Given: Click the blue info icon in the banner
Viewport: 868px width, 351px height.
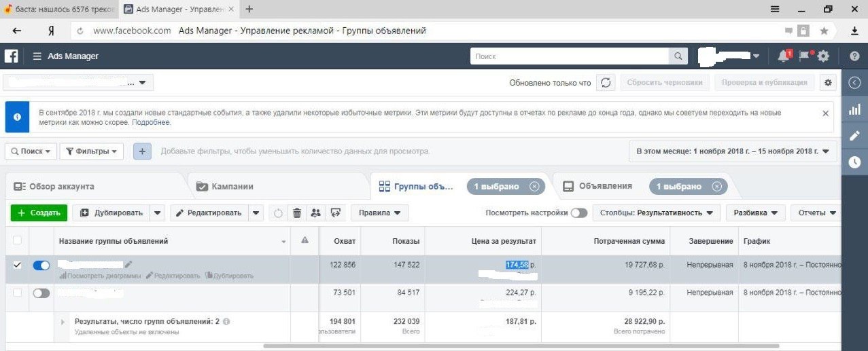Looking at the screenshot, I should click(x=17, y=117).
